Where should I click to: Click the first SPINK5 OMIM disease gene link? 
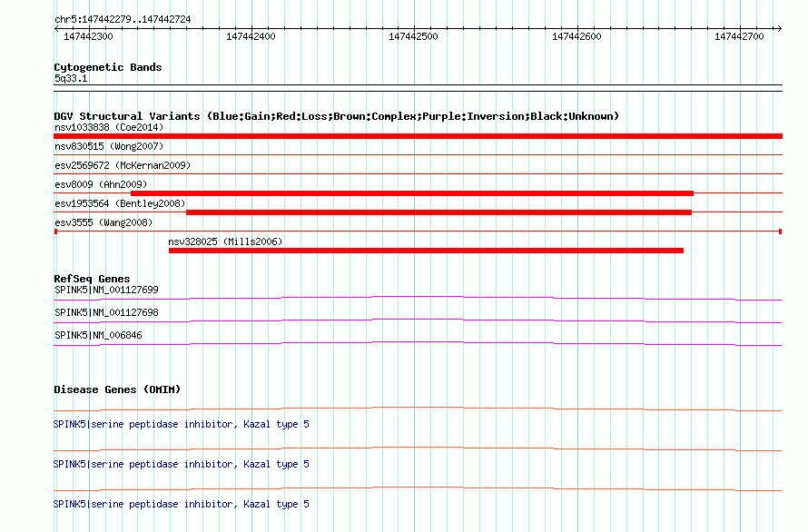pyautogui.click(x=181, y=424)
